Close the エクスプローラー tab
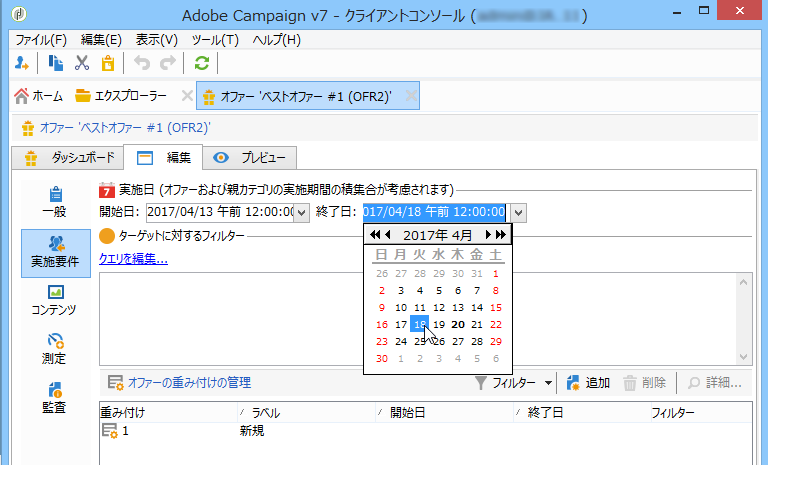This screenshot has height=486, width=786. click(186, 95)
